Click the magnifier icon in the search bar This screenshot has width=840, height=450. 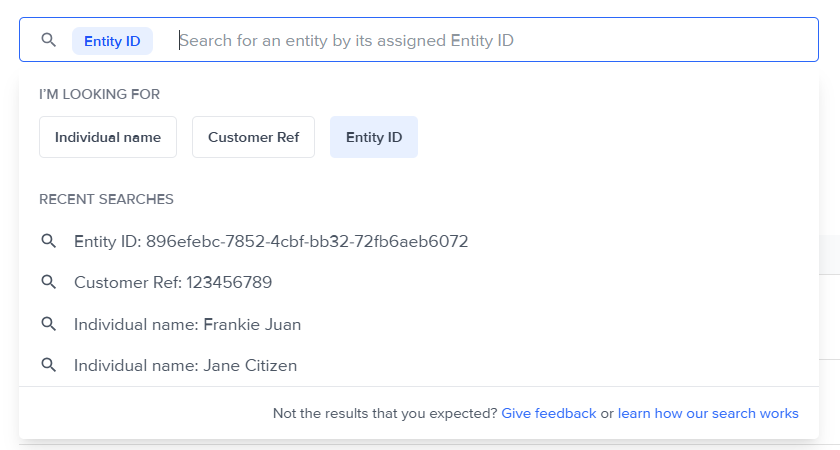[48, 40]
